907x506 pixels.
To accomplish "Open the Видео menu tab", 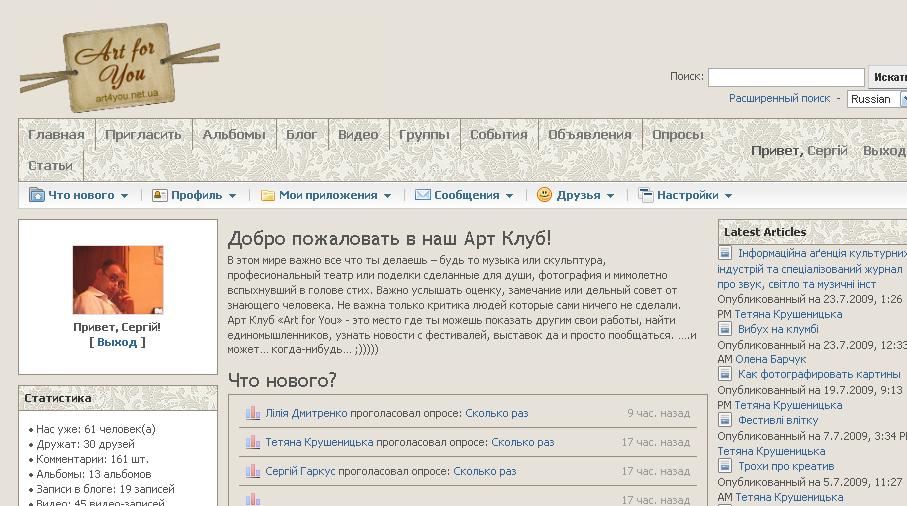I will click(x=358, y=135).
